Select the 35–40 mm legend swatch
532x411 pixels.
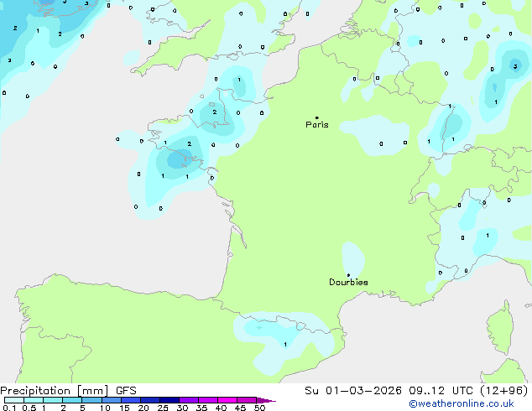(208, 400)
